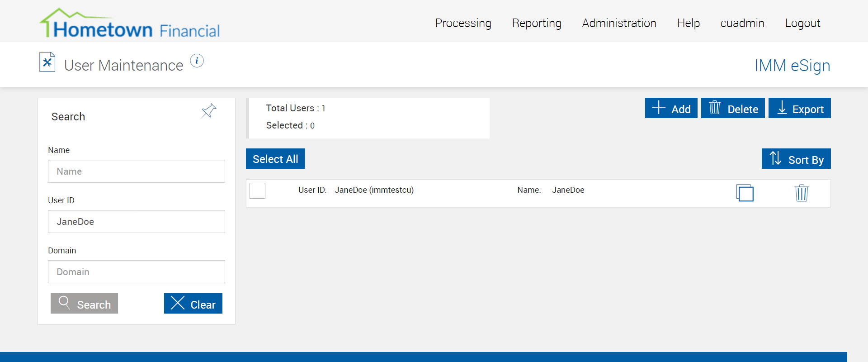
Task: Click the Add user button
Action: pyautogui.click(x=671, y=108)
